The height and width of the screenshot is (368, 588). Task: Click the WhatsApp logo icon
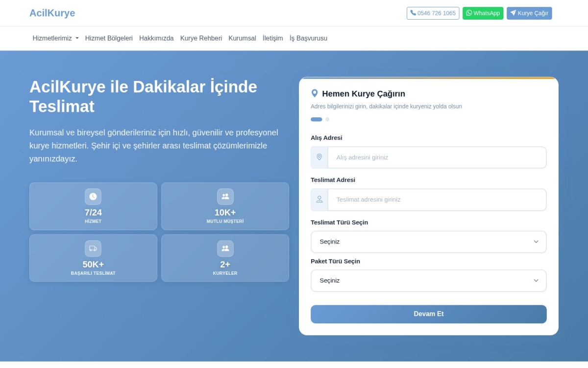pyautogui.click(x=469, y=13)
